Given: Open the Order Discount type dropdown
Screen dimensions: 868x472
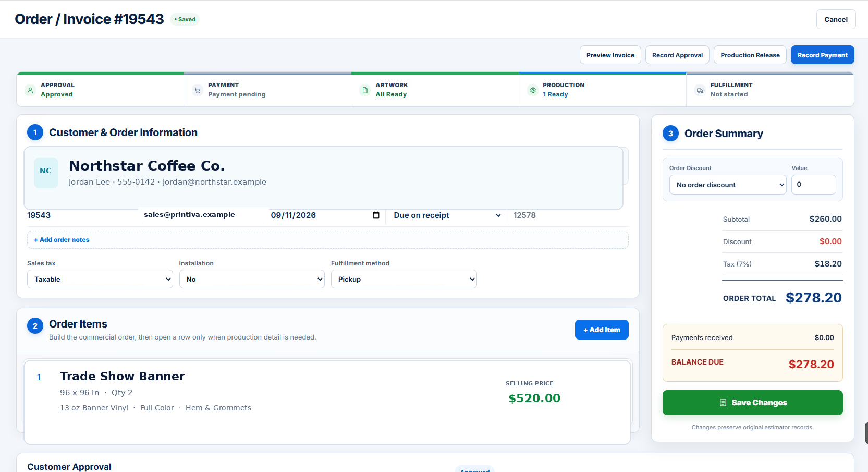Looking at the screenshot, I should 728,185.
